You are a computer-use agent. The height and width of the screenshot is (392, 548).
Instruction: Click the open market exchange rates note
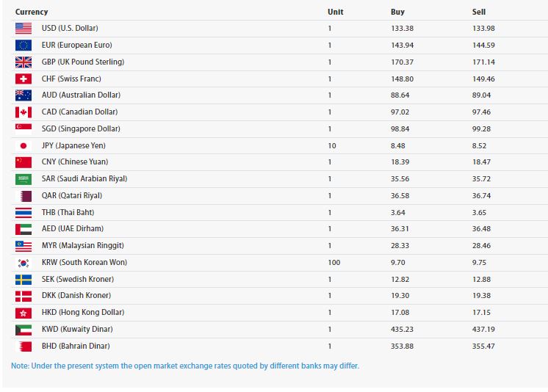[185, 366]
